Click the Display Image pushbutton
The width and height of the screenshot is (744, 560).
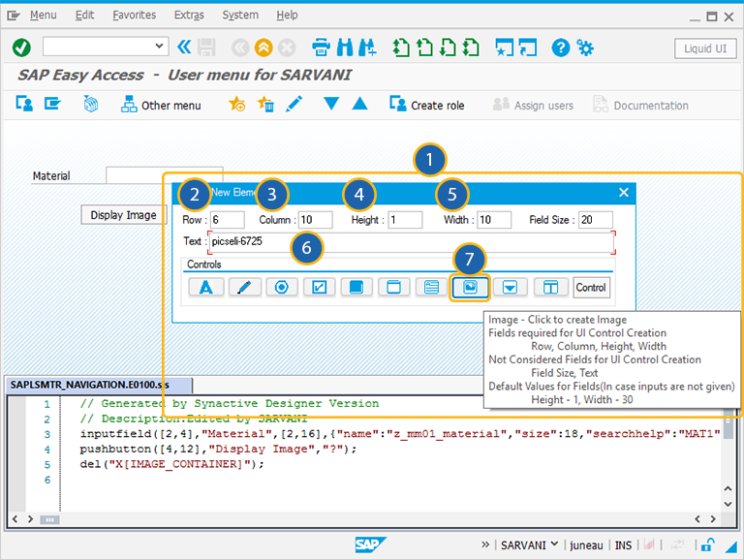point(123,215)
